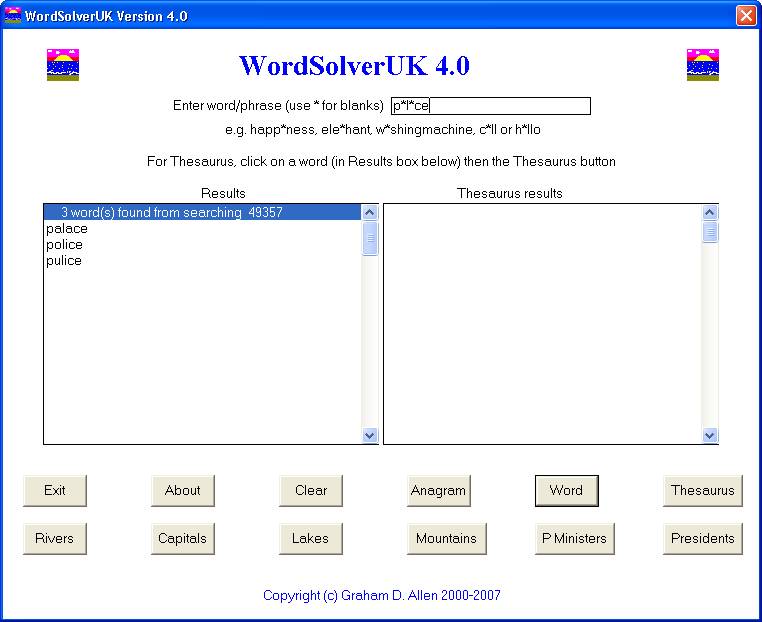Select 'police' in the Results list

[64, 245]
